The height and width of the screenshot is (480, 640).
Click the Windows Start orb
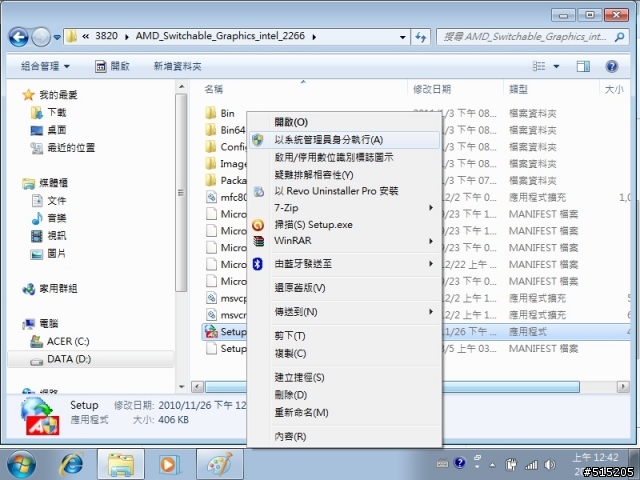pos(21,464)
